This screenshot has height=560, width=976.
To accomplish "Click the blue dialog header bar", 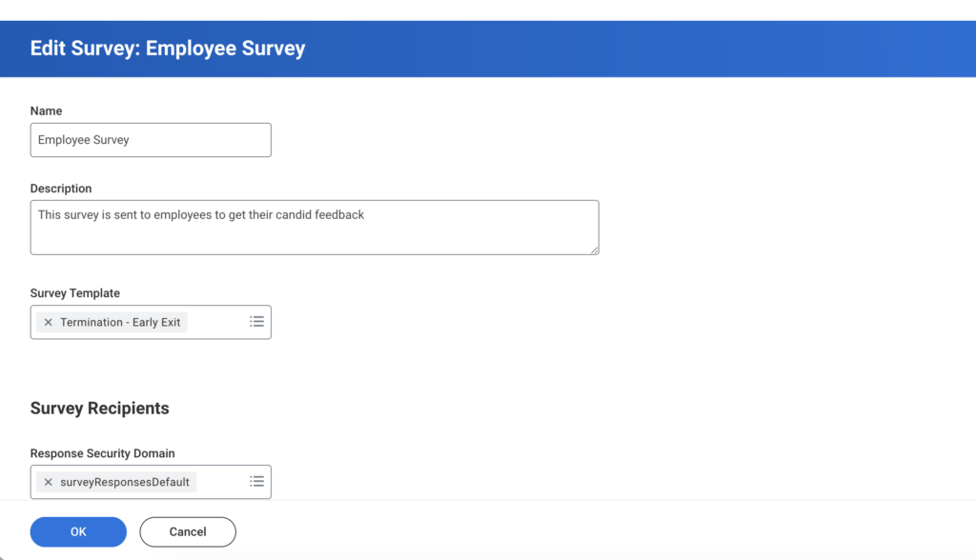I will pos(620,49).
